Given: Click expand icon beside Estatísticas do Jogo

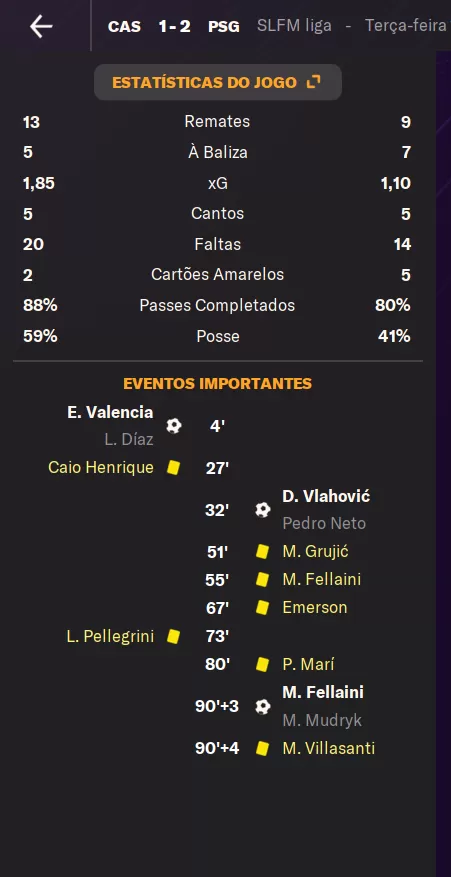Looking at the screenshot, I should (x=314, y=83).
